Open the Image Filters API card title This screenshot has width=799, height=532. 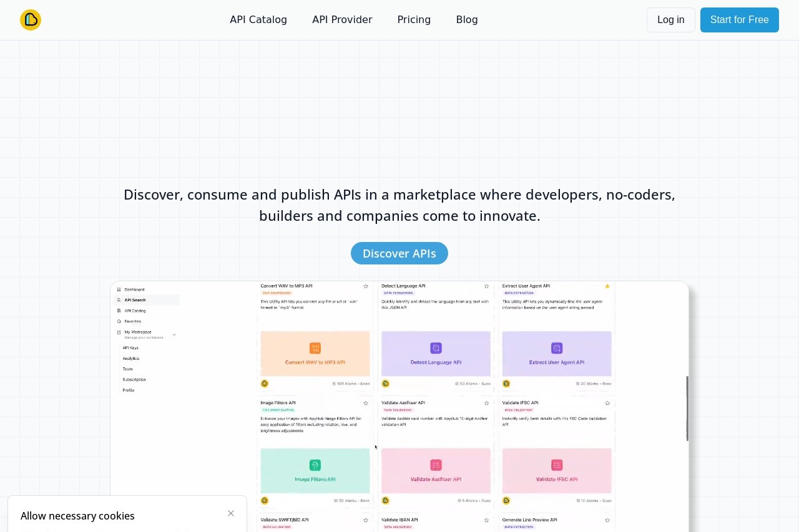278,403
